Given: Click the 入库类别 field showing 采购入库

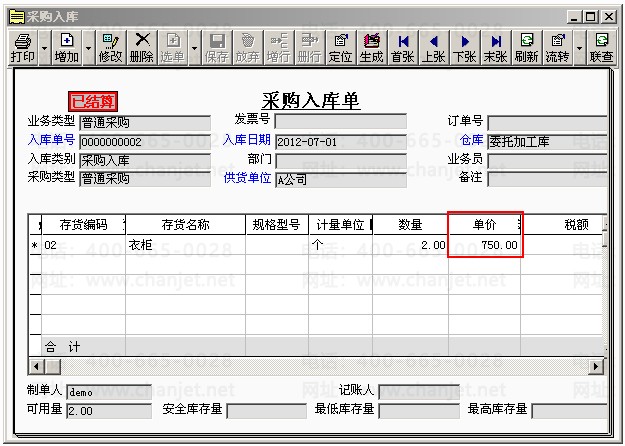Looking at the screenshot, I should pyautogui.click(x=145, y=161).
